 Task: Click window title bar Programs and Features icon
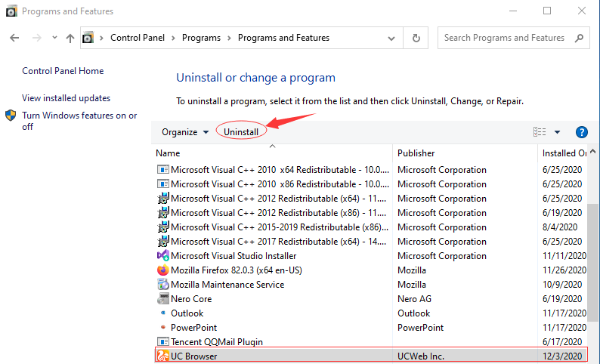11,11
